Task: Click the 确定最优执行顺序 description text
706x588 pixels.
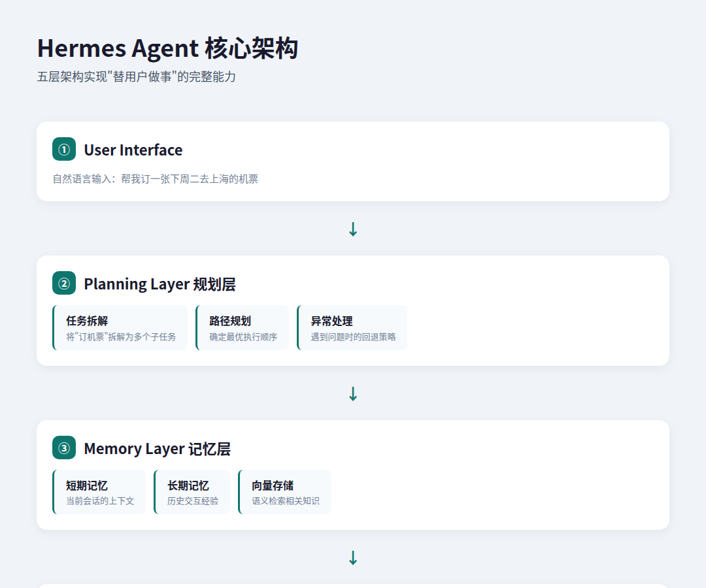Action: coord(243,337)
